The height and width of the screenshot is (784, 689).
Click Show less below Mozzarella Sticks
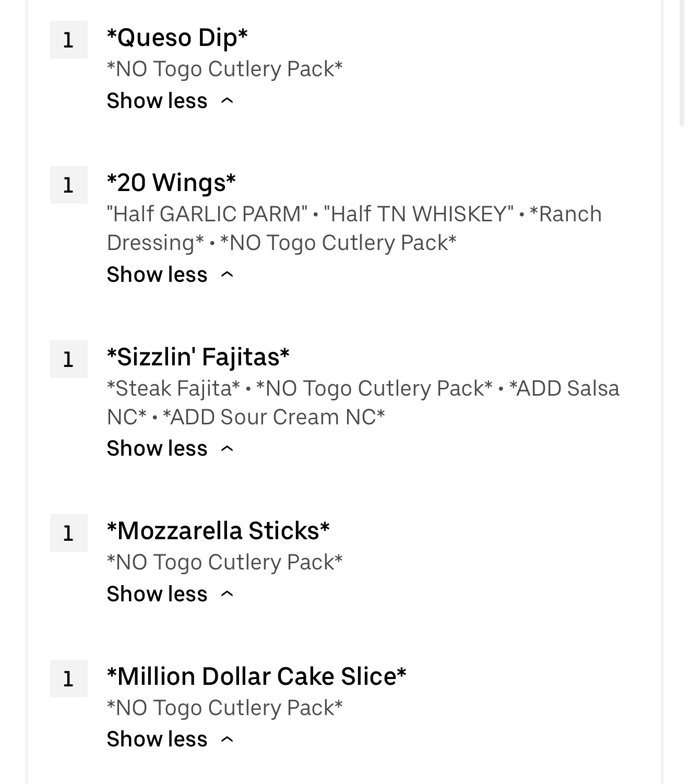(157, 594)
